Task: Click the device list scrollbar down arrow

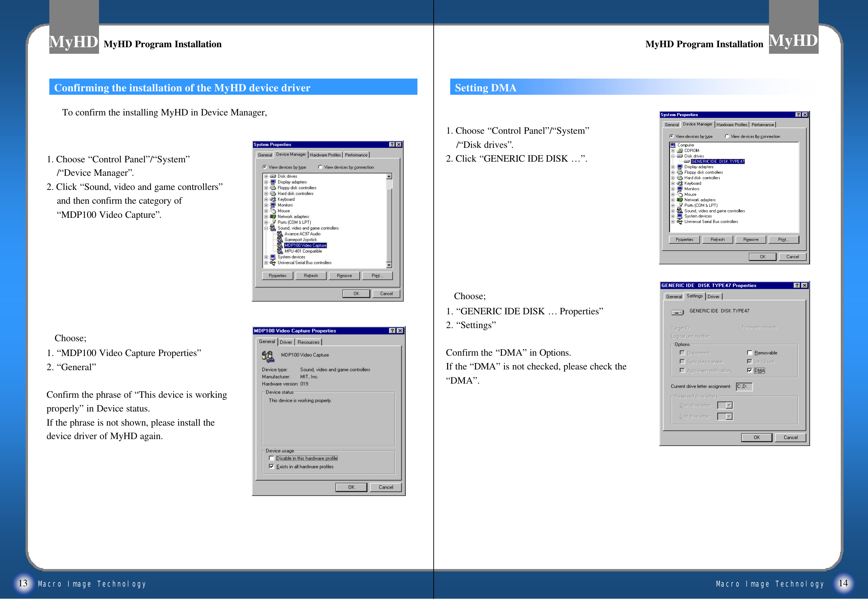Action: (x=389, y=265)
